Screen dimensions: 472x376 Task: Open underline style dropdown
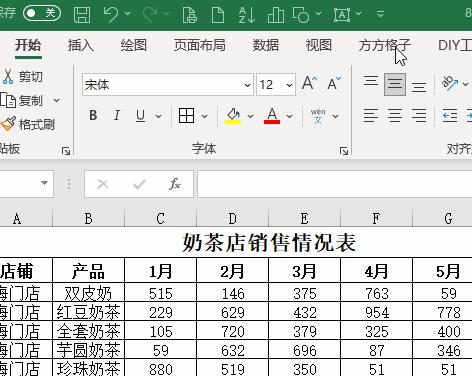(159, 116)
